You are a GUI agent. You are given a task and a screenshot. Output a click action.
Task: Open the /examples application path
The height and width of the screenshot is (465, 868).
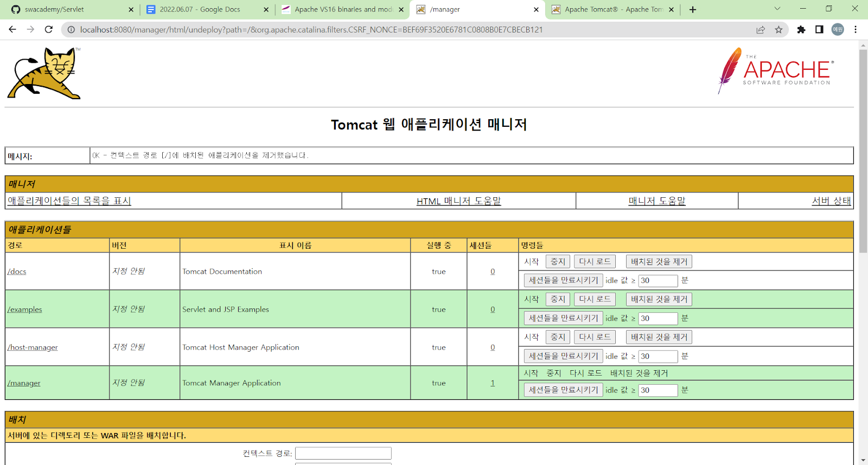click(24, 309)
